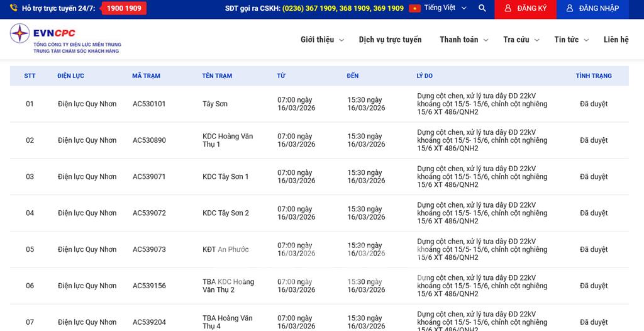This screenshot has width=644, height=331.
Task: Open the search magnifier icon
Action: coord(482,9)
